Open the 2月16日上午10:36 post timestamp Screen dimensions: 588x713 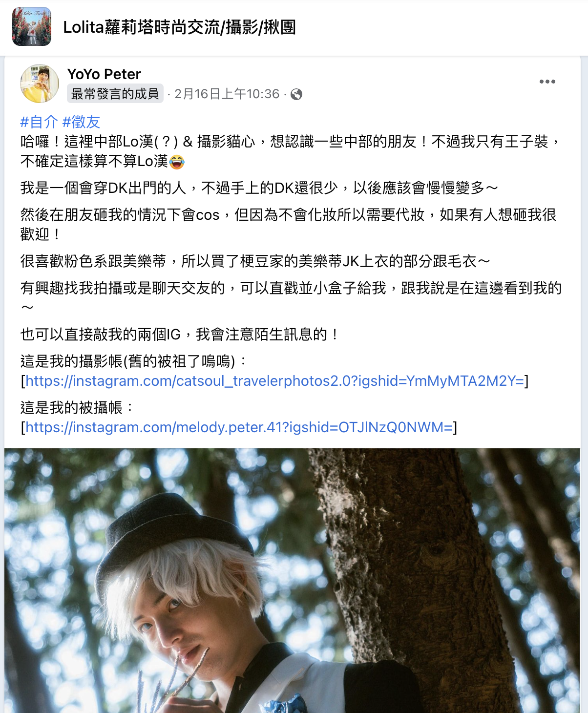click(x=227, y=94)
